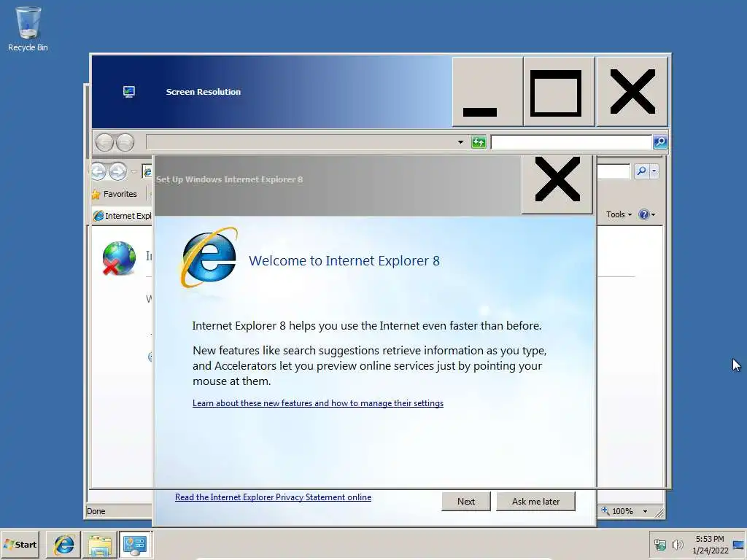Click the volume speaker tray icon
Viewport: 747px width, 560px height.
click(677, 544)
